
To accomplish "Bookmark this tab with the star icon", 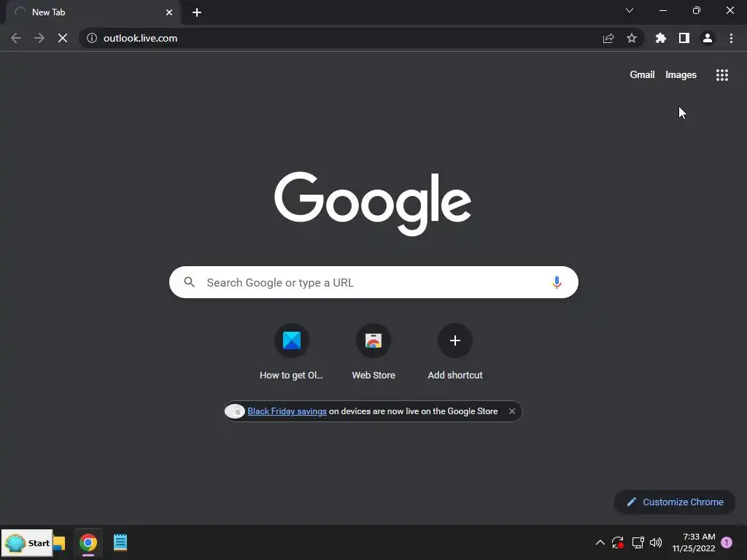I will [632, 38].
